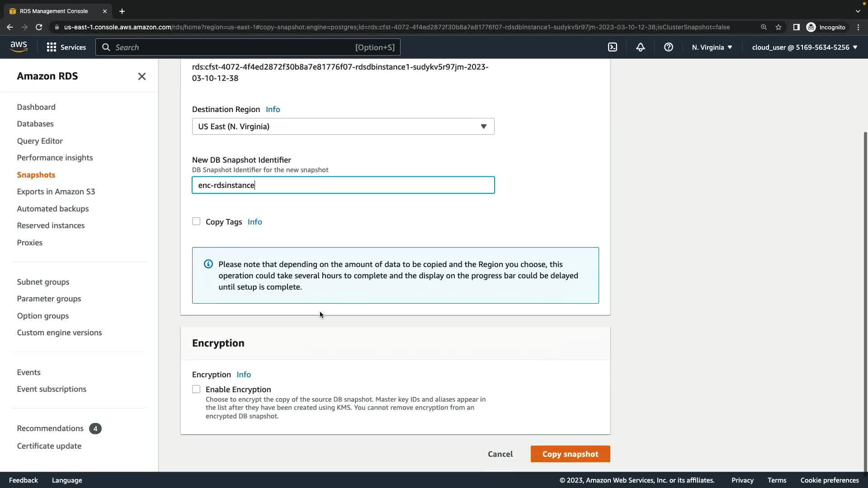Open Automated backups in the sidebar
Screen dimensions: 868x488
[x=52, y=209]
